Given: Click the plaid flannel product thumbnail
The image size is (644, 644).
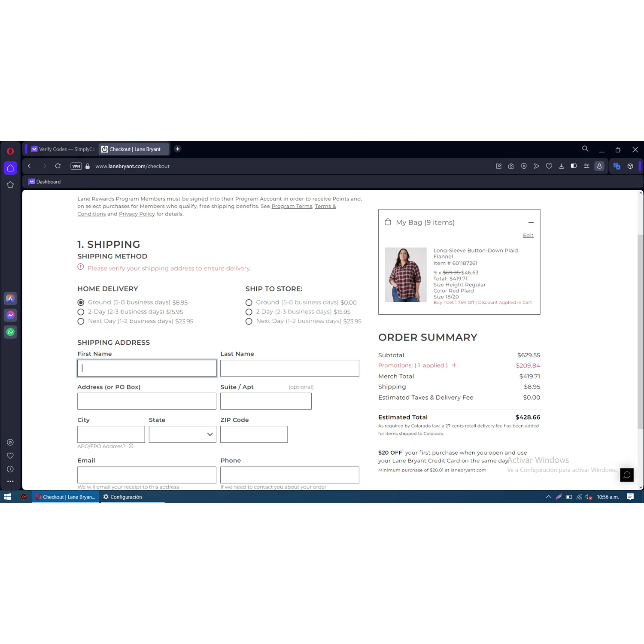Looking at the screenshot, I should click(406, 275).
